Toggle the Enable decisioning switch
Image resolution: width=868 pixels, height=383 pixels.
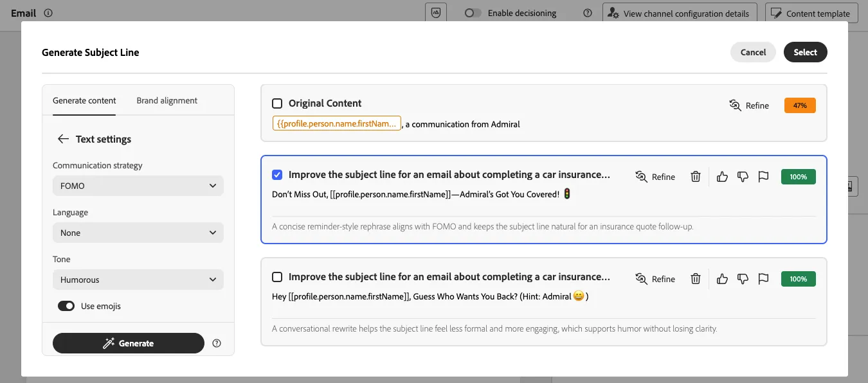(473, 13)
